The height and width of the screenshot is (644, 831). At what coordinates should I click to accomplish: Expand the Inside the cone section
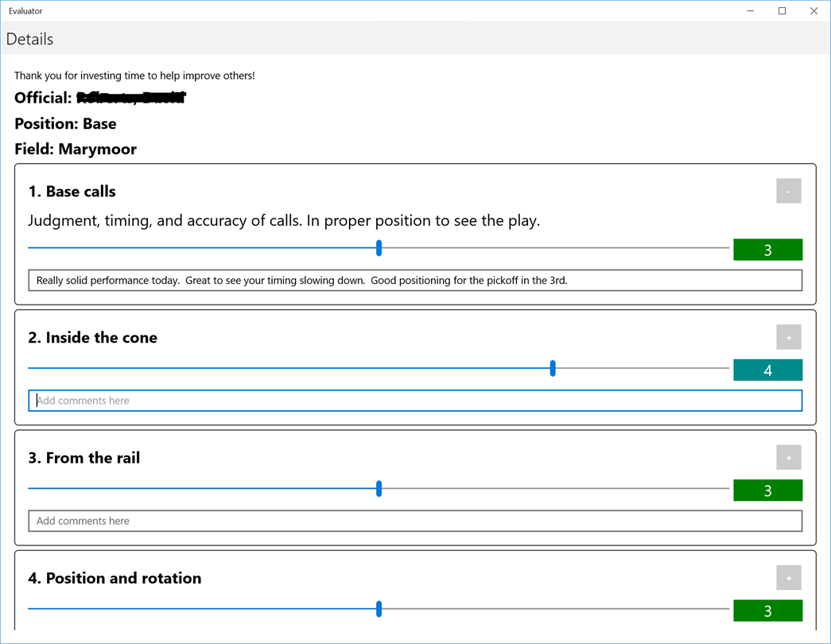788,337
